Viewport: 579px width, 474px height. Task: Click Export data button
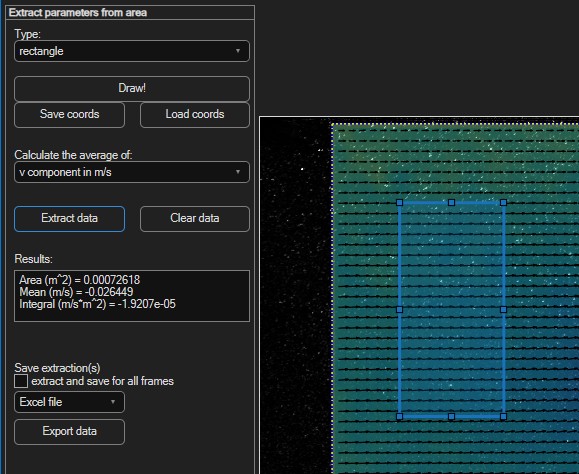tap(69, 432)
